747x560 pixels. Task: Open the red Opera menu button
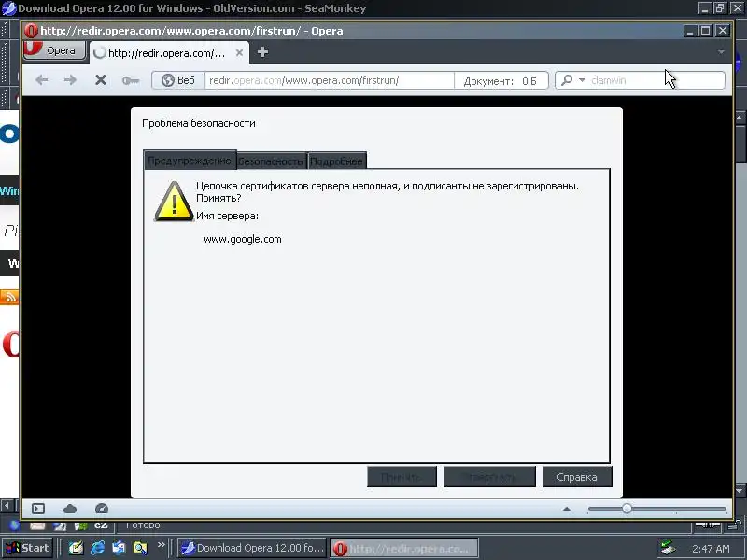coord(54,50)
